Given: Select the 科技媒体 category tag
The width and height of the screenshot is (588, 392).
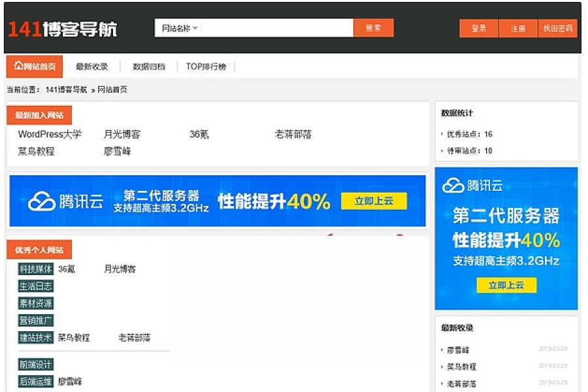Looking at the screenshot, I should tap(35, 269).
